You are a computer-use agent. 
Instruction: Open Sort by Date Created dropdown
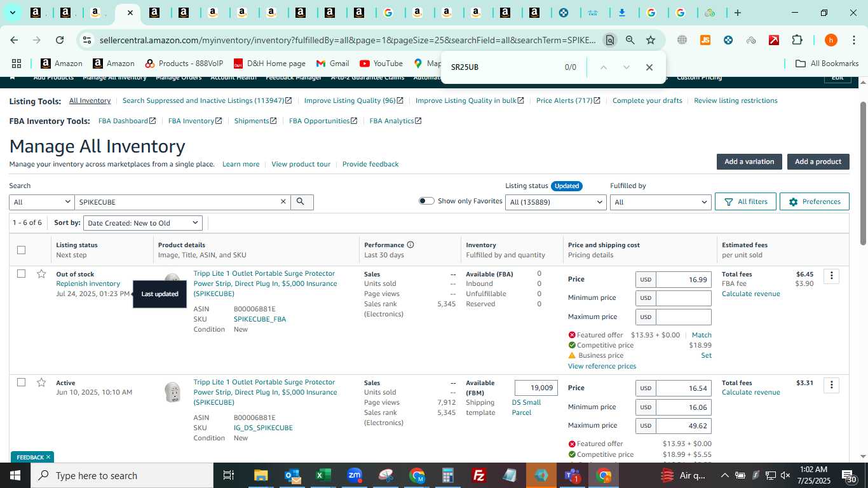(x=143, y=223)
